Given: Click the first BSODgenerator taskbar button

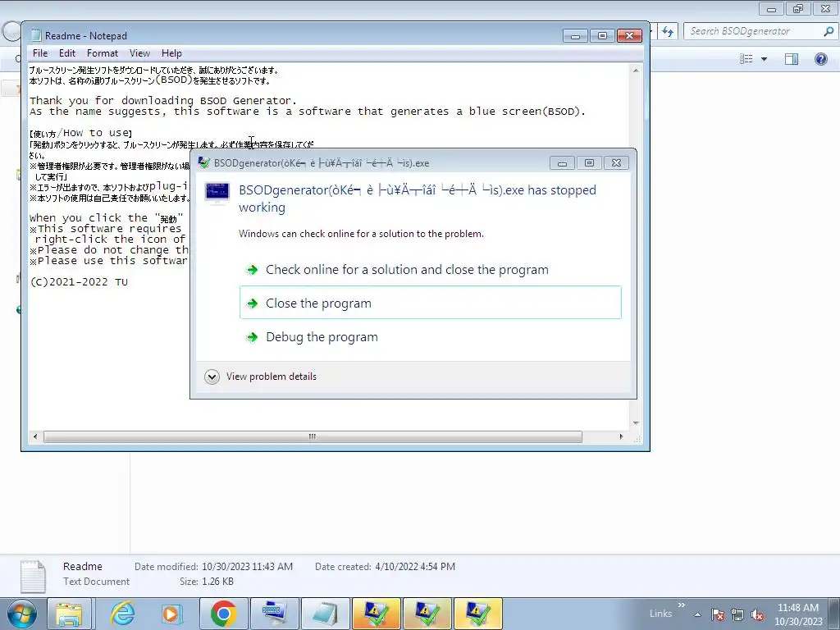Looking at the screenshot, I should pyautogui.click(x=376, y=614).
